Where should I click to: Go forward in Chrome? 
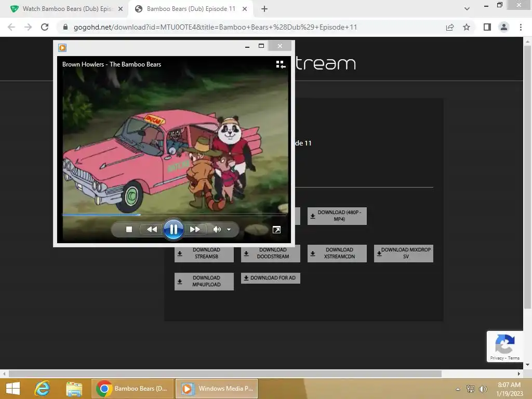click(28, 27)
